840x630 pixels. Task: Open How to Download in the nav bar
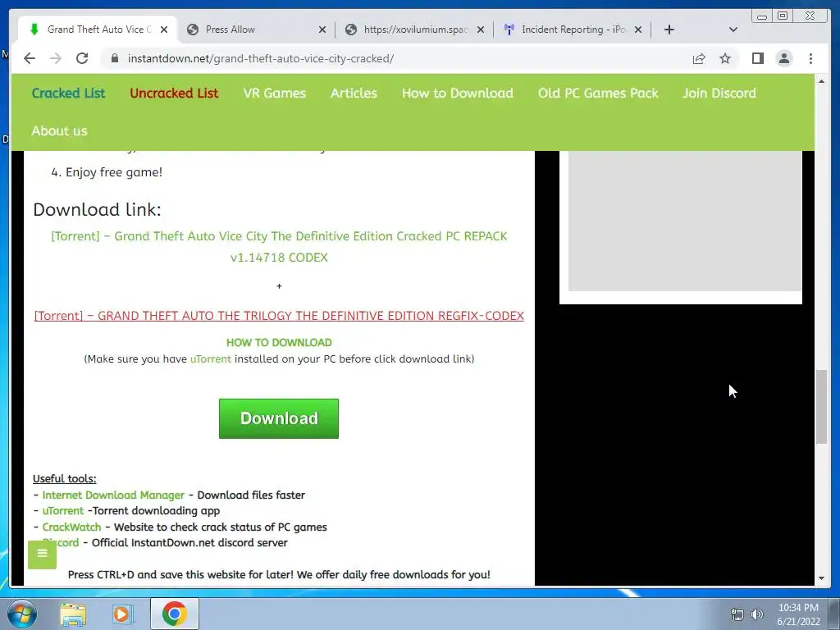(458, 94)
